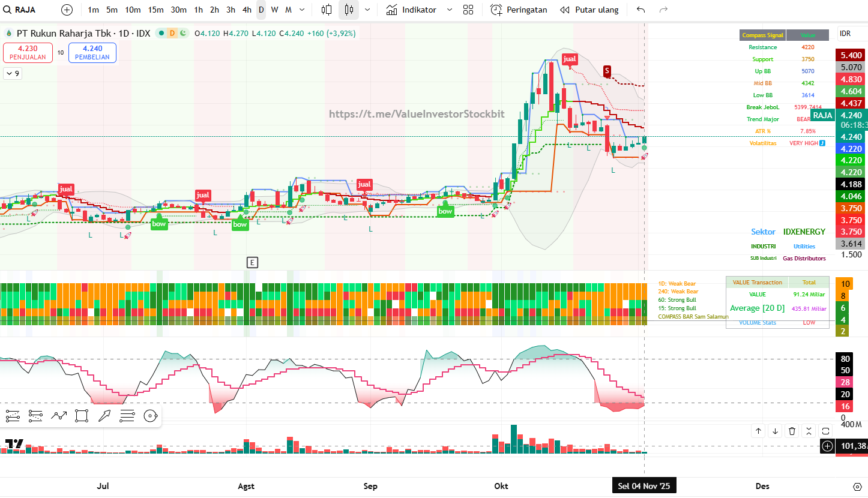Maximize the volume pane
Screen dimensions: 868x498
coord(825,431)
